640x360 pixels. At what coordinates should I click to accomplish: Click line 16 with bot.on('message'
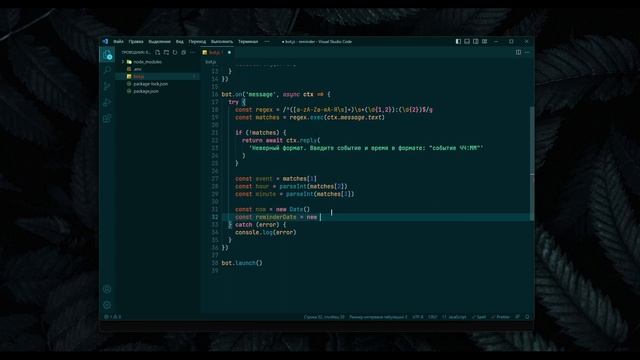pyautogui.click(x=276, y=94)
